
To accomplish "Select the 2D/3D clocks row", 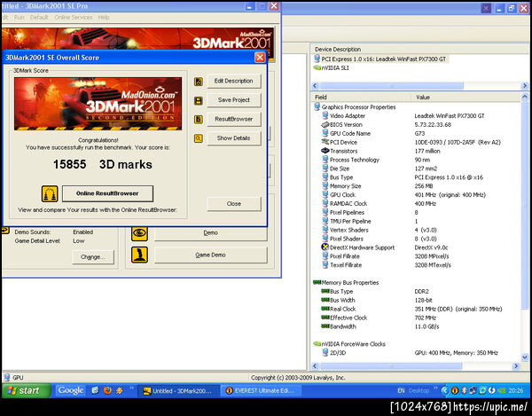I will (419, 353).
